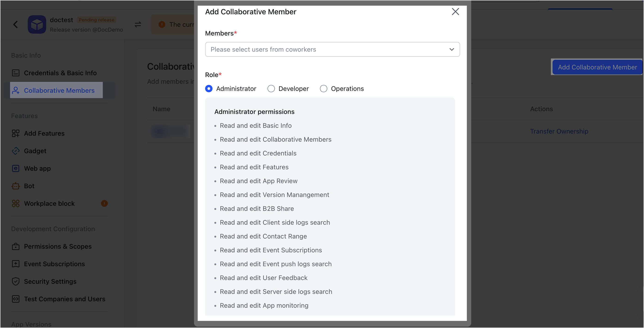Image resolution: width=644 pixels, height=328 pixels.
Task: Click the Workplace block warning badge
Action: tap(104, 203)
